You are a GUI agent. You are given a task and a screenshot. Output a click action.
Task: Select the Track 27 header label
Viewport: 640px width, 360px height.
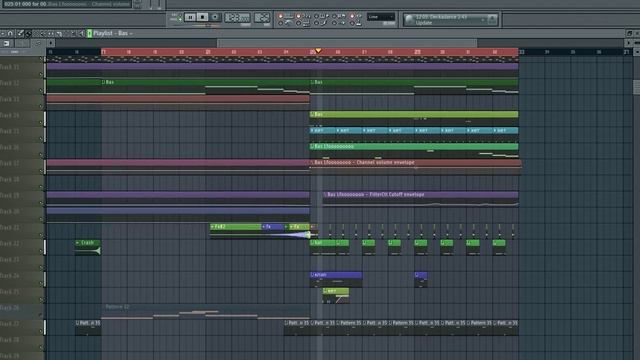pos(10,324)
